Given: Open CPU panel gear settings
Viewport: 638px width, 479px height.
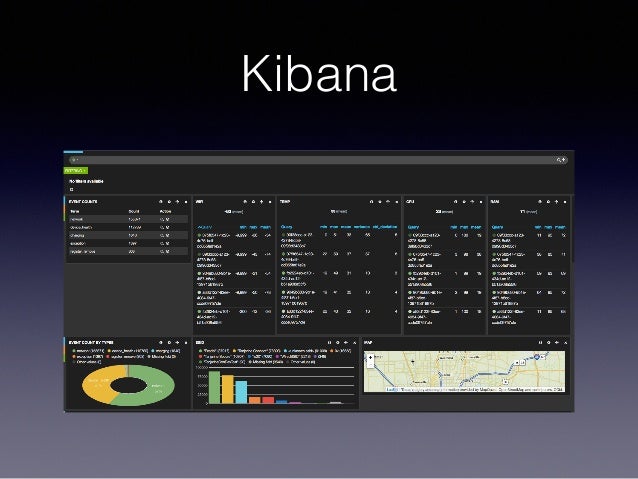Looking at the screenshot, I should click(464, 202).
